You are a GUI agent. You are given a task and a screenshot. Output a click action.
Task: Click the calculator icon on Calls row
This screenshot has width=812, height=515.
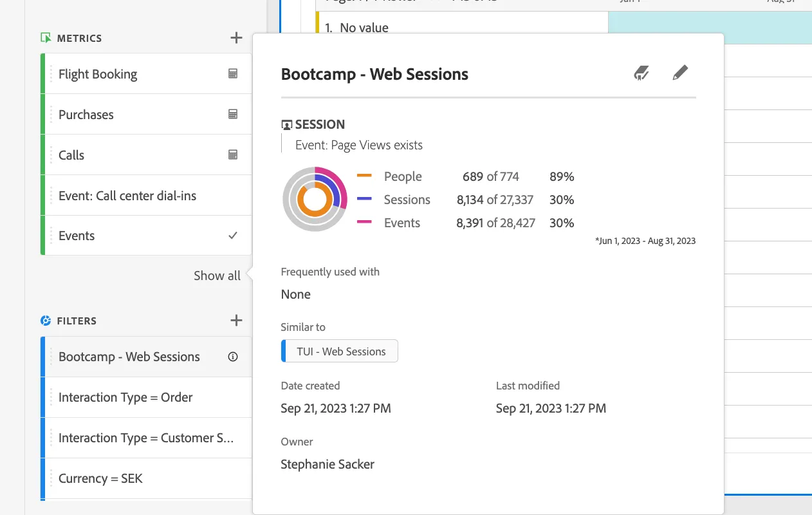tap(233, 155)
